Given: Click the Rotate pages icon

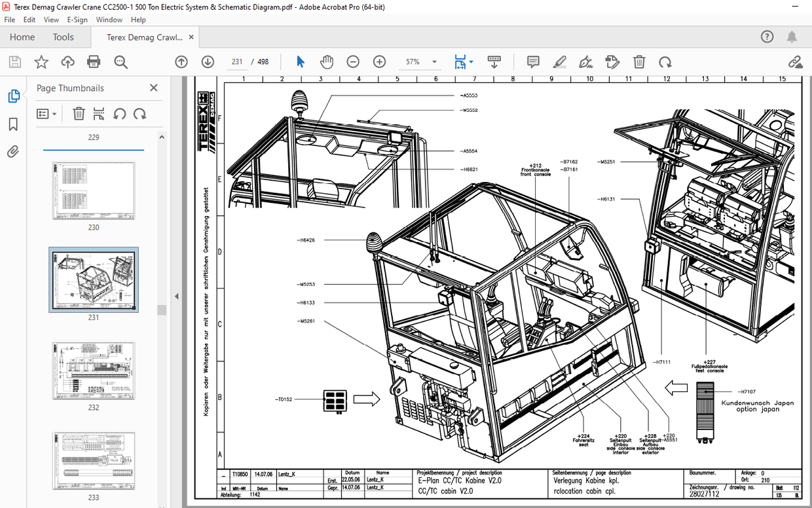Looking at the screenshot, I should [665, 62].
